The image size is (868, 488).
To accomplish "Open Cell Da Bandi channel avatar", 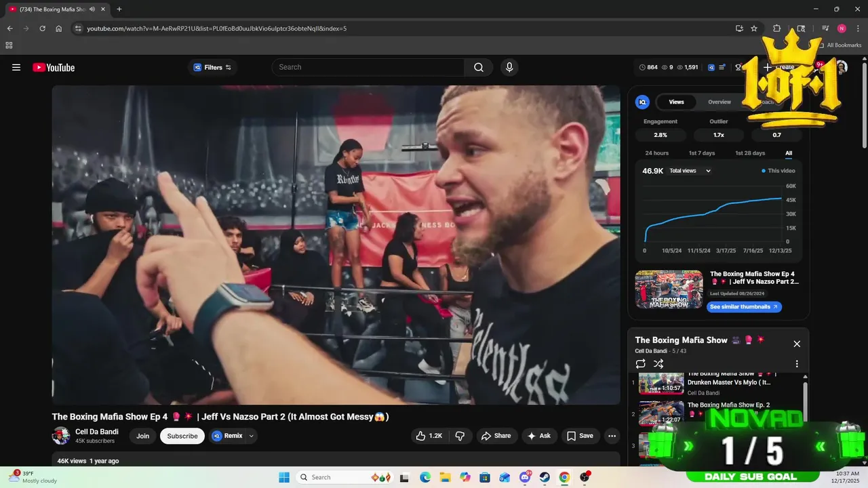I will [x=61, y=436].
